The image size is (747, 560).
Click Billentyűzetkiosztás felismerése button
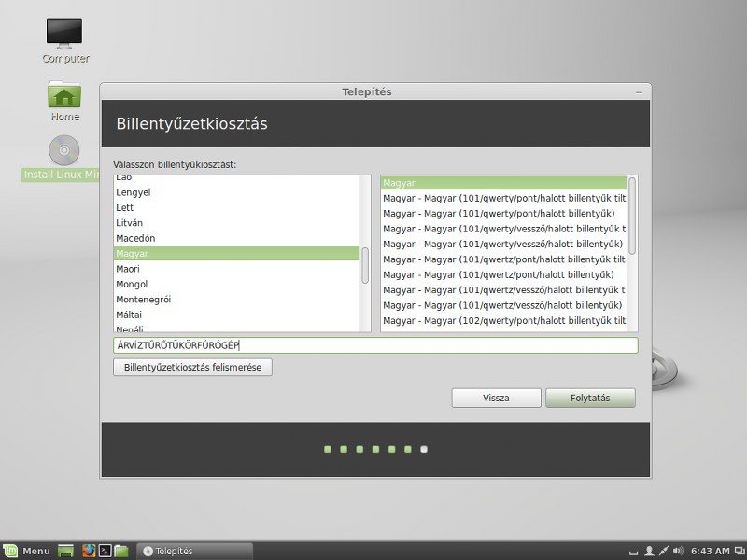[x=192, y=367]
